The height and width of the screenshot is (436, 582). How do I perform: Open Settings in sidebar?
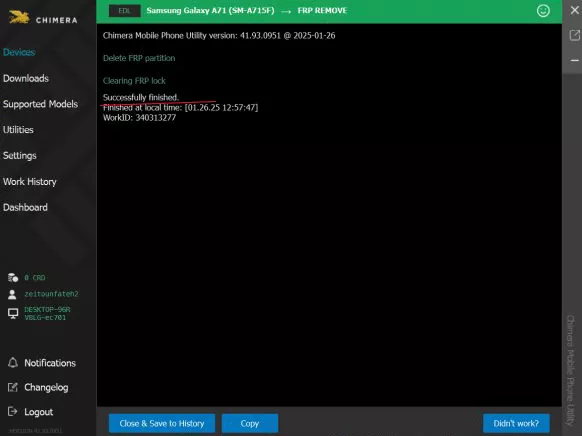click(19, 156)
